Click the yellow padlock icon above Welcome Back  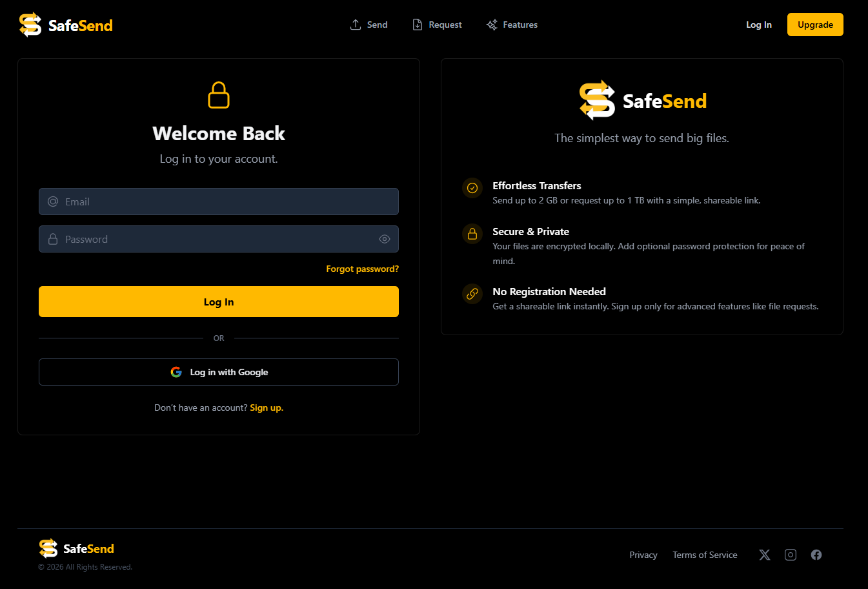click(219, 95)
